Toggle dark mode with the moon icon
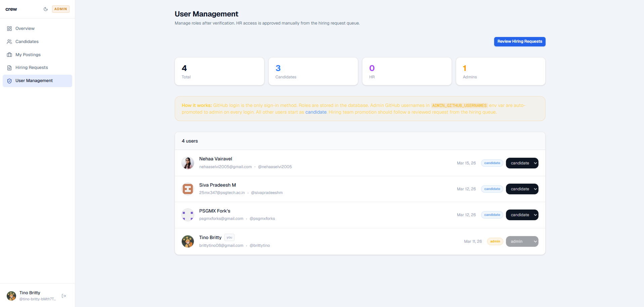This screenshot has height=307, width=644. [x=45, y=9]
